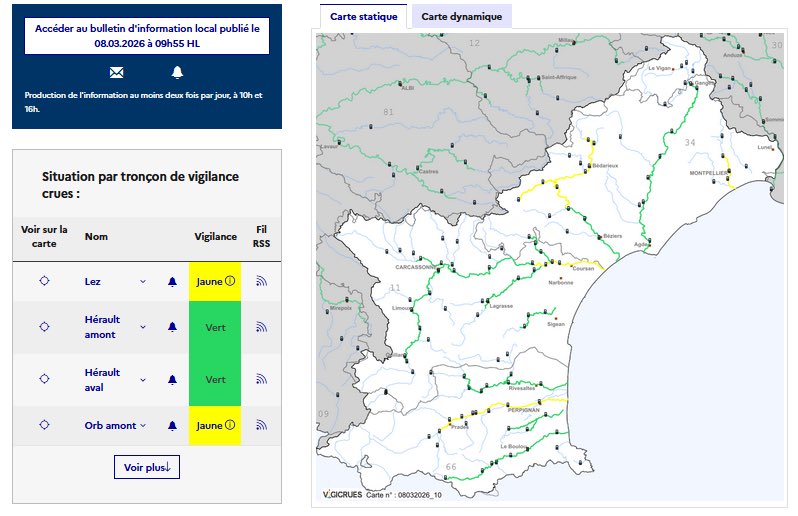Click the Vert cell for Hérault amont
The image size is (798, 516).
pos(215,328)
